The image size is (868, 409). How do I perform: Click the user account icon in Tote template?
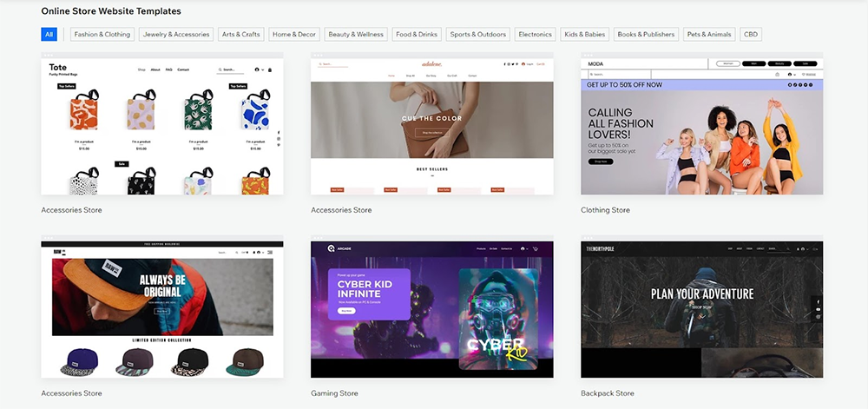click(257, 69)
